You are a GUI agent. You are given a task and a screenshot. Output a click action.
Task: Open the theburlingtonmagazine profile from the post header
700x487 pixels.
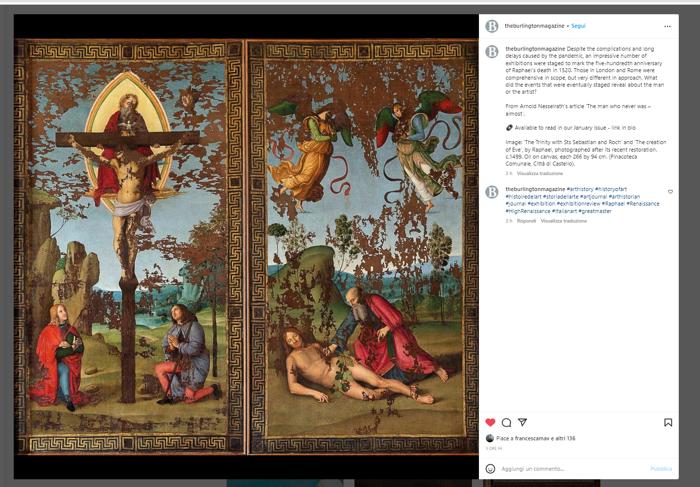(x=534, y=26)
